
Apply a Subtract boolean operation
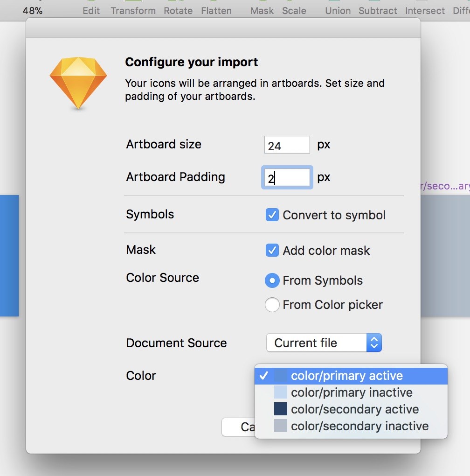pyautogui.click(x=378, y=10)
